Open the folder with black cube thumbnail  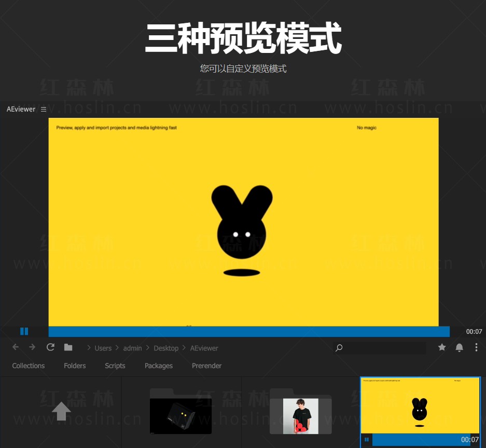(180, 411)
